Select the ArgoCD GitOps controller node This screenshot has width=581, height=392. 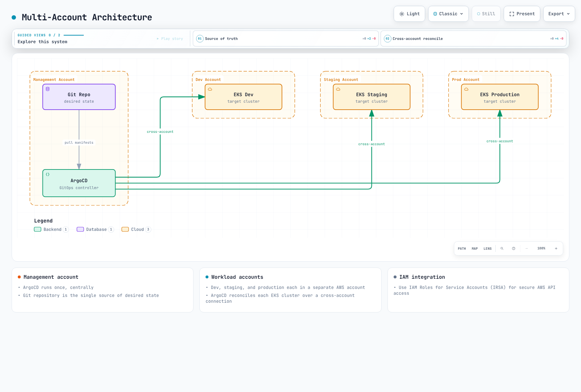pyautogui.click(x=79, y=183)
